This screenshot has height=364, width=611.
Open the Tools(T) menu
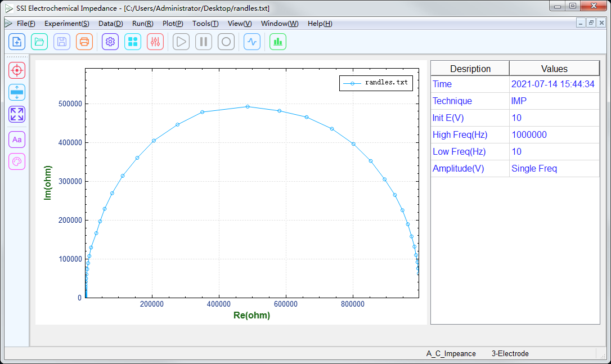click(205, 24)
